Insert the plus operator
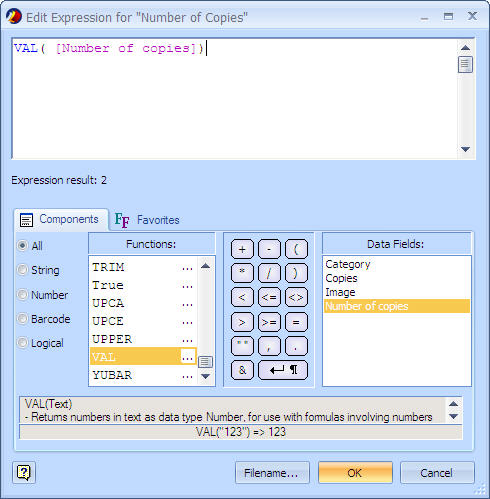Image resolution: width=490 pixels, height=499 pixels. pos(242,249)
